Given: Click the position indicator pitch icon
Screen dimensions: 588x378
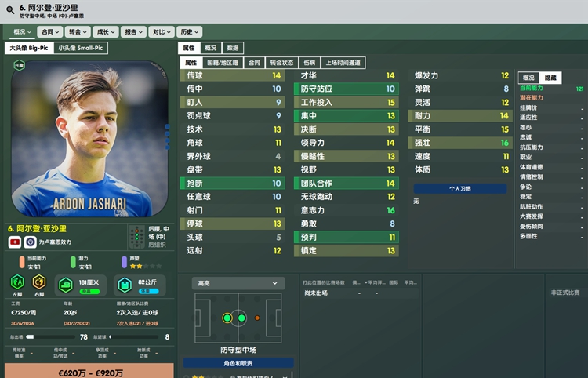Looking at the screenshot, I should pyautogui.click(x=137, y=237).
